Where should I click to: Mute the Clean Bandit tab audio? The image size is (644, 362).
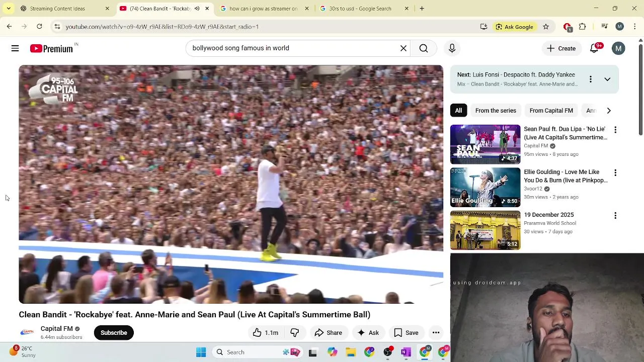[197, 9]
